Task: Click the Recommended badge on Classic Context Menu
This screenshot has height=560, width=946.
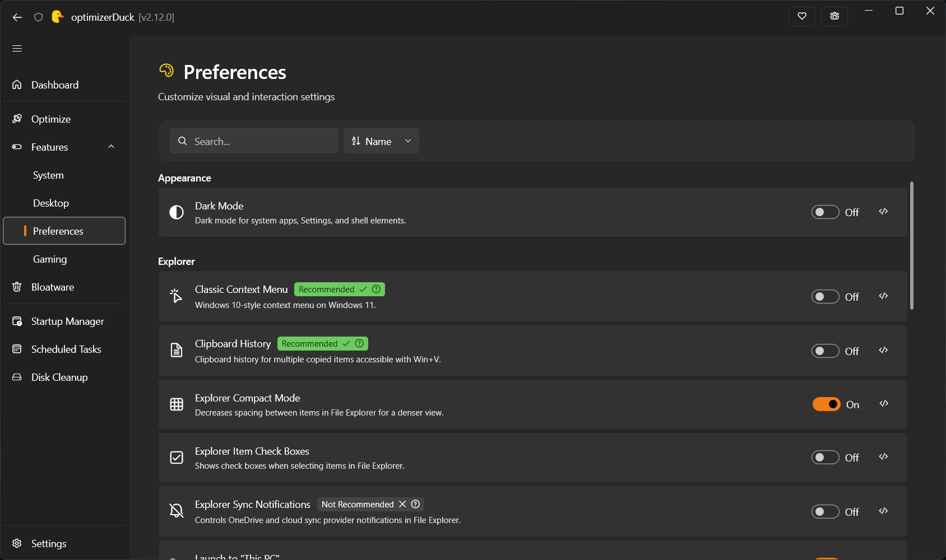Action: tap(340, 290)
